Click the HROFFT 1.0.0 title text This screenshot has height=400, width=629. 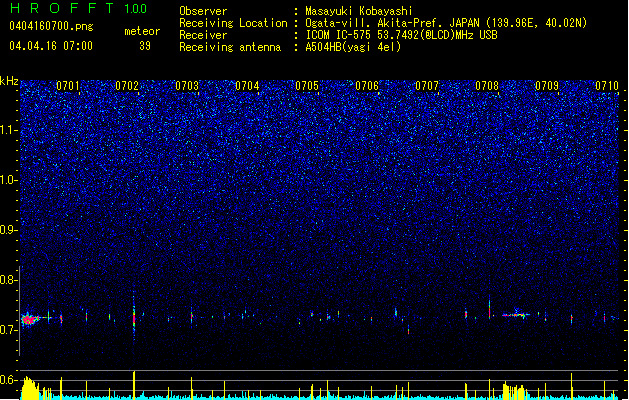(79, 8)
